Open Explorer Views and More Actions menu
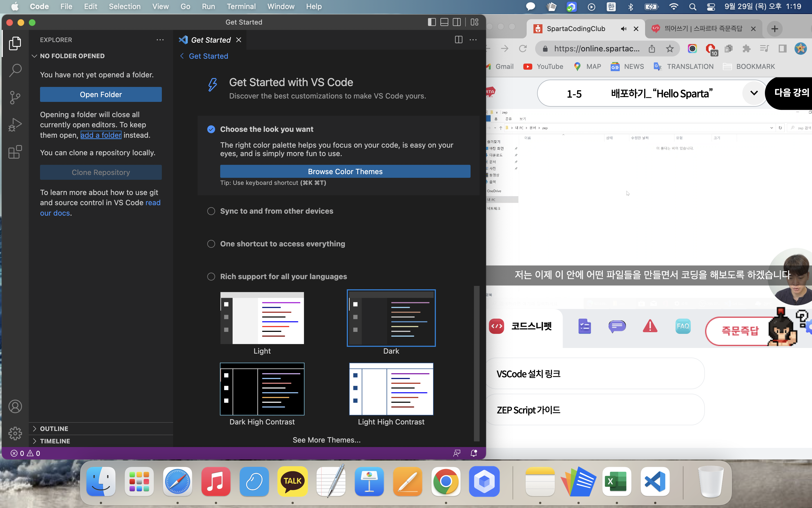 click(x=160, y=40)
